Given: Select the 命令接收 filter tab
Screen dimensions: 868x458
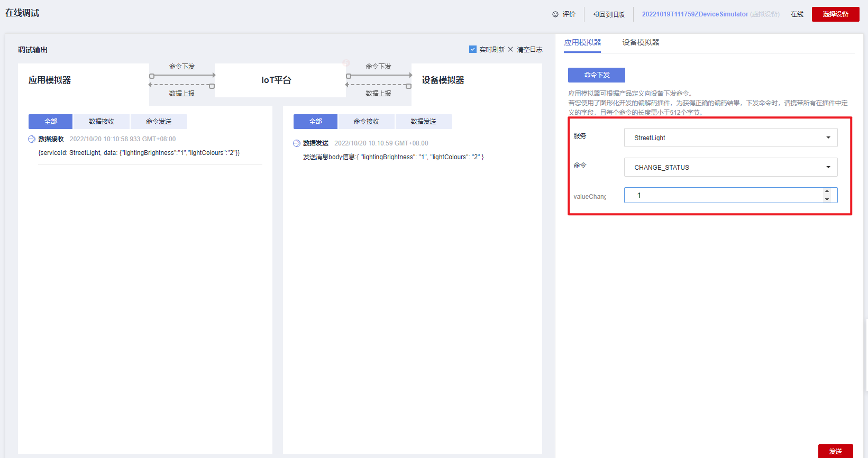Looking at the screenshot, I should [x=367, y=122].
